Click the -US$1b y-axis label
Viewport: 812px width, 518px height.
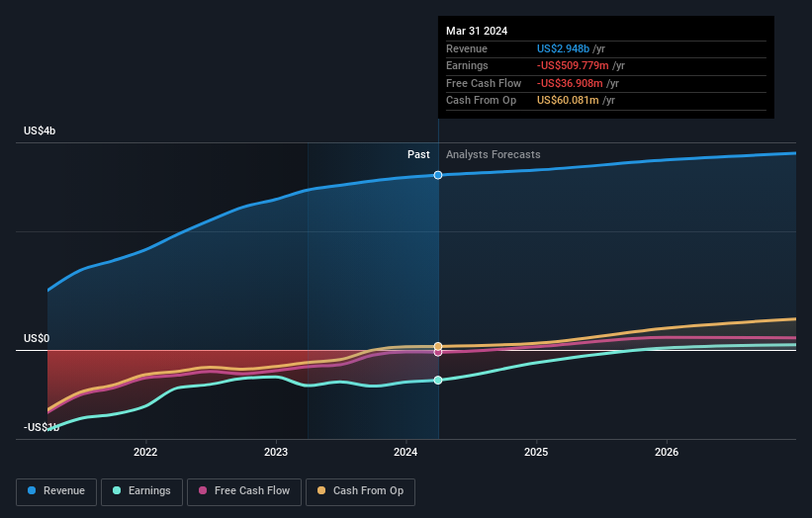pos(42,427)
